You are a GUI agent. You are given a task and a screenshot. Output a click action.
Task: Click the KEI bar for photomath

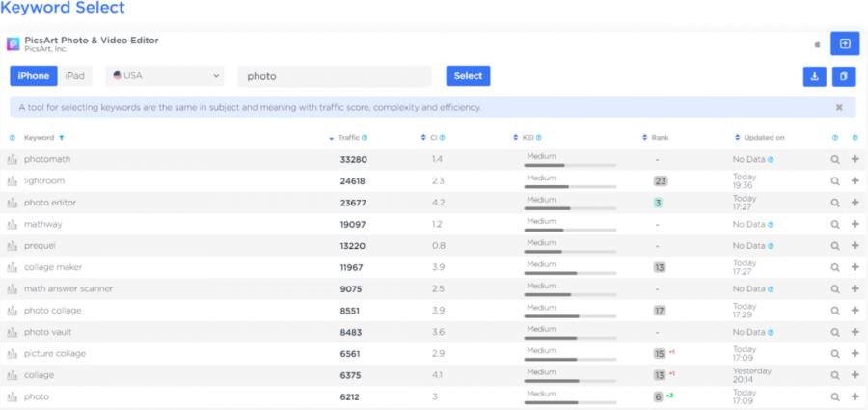pyautogui.click(x=570, y=165)
